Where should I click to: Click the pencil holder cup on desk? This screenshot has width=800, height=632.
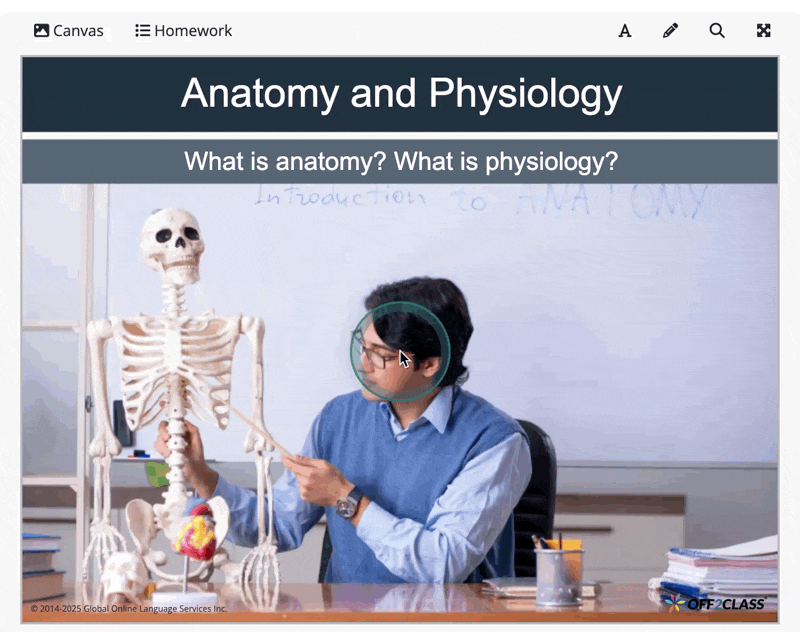558,573
